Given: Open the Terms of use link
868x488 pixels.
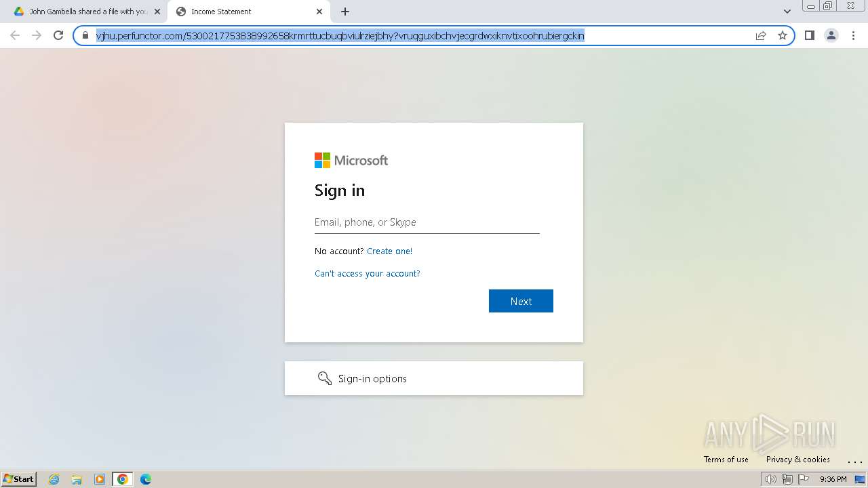Looking at the screenshot, I should click(x=726, y=460).
